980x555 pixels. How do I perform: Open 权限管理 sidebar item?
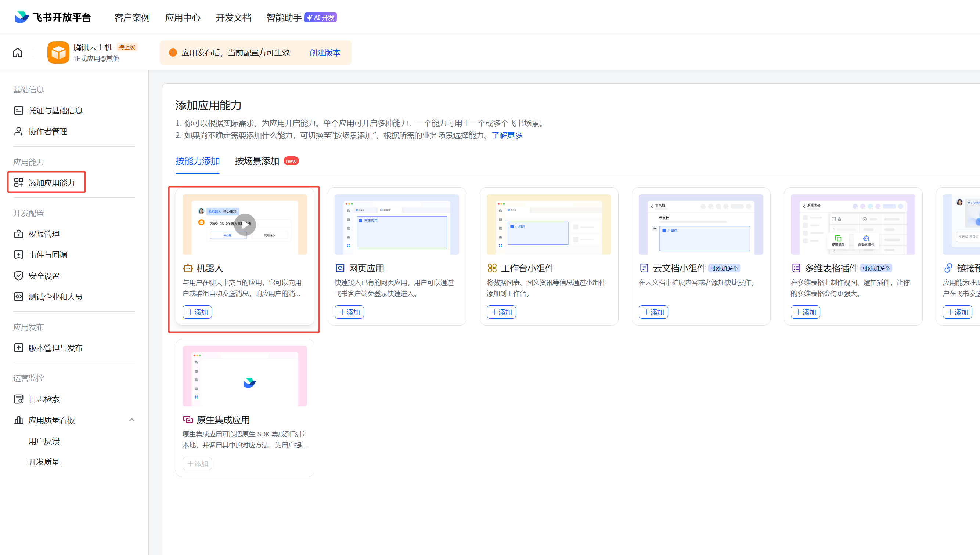(x=44, y=234)
